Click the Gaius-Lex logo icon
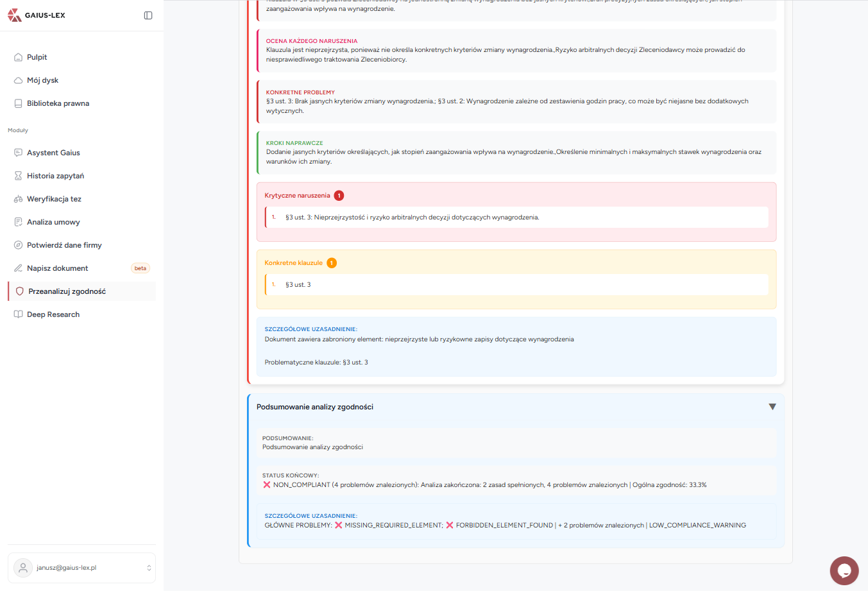868x591 pixels. click(x=14, y=15)
